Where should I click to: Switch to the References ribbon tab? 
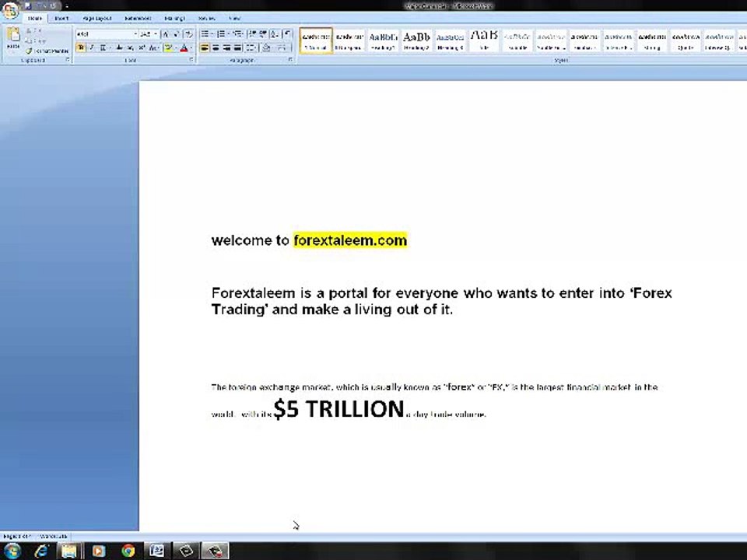pyautogui.click(x=138, y=18)
